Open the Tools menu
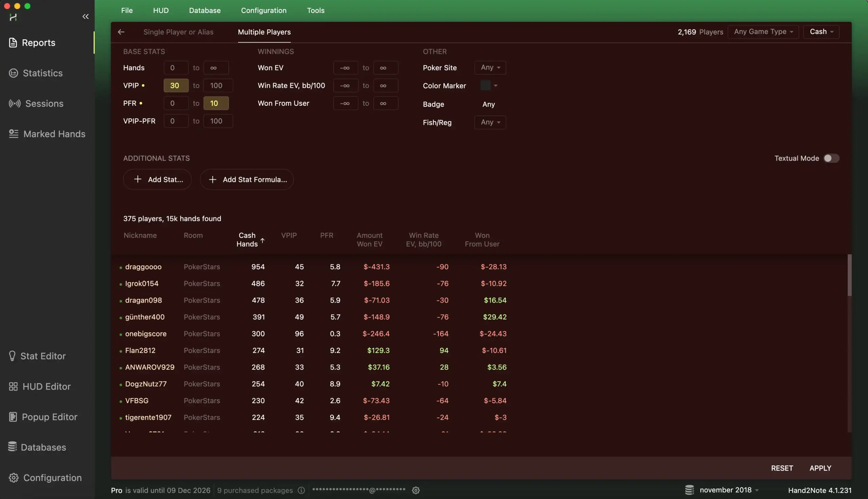868x499 pixels. point(315,10)
